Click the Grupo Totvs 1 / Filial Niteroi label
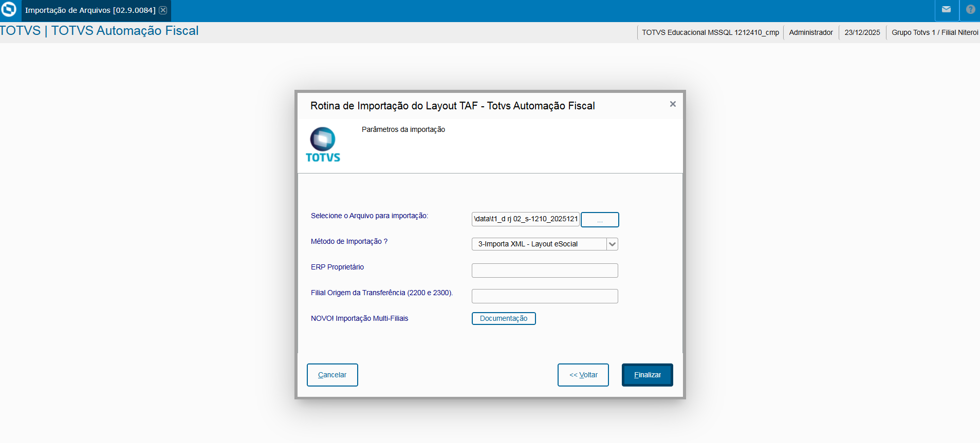 coord(935,32)
